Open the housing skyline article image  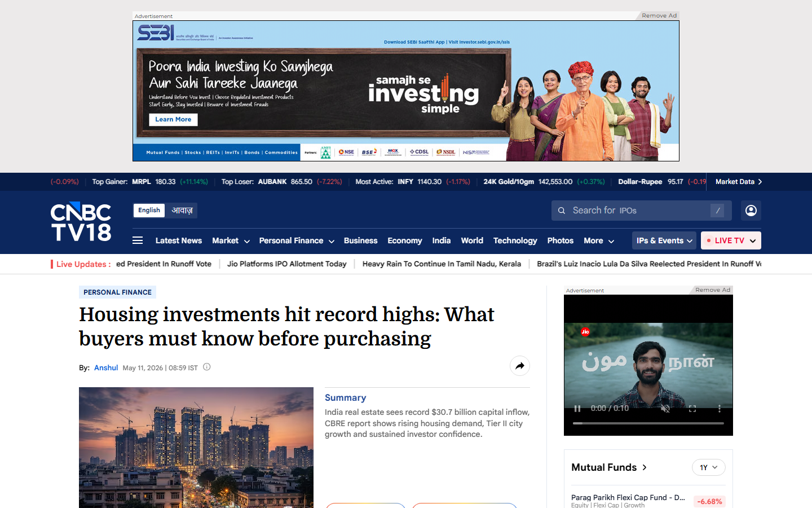pyautogui.click(x=196, y=448)
